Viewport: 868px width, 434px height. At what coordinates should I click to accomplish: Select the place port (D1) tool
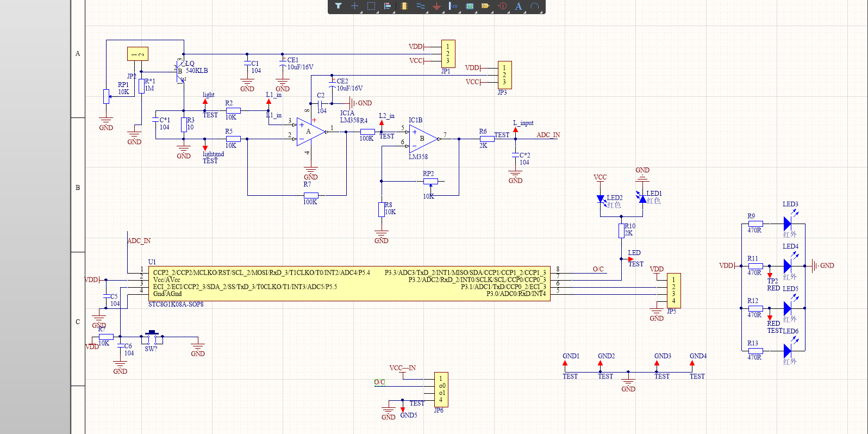[485, 6]
